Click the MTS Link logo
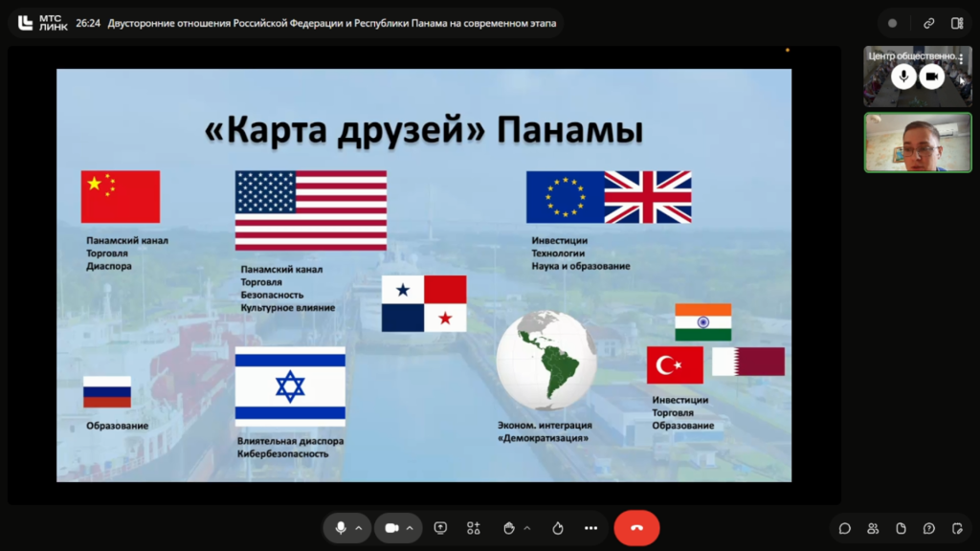The width and height of the screenshot is (980, 551). (42, 23)
